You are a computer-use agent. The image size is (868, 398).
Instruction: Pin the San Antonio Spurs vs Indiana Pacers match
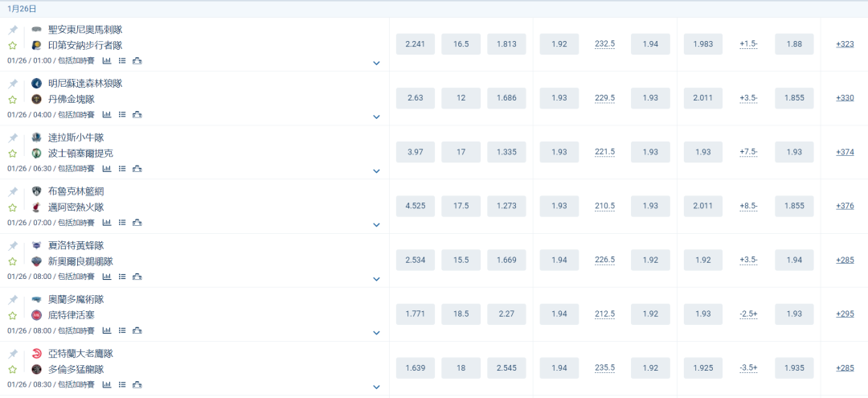point(13,30)
